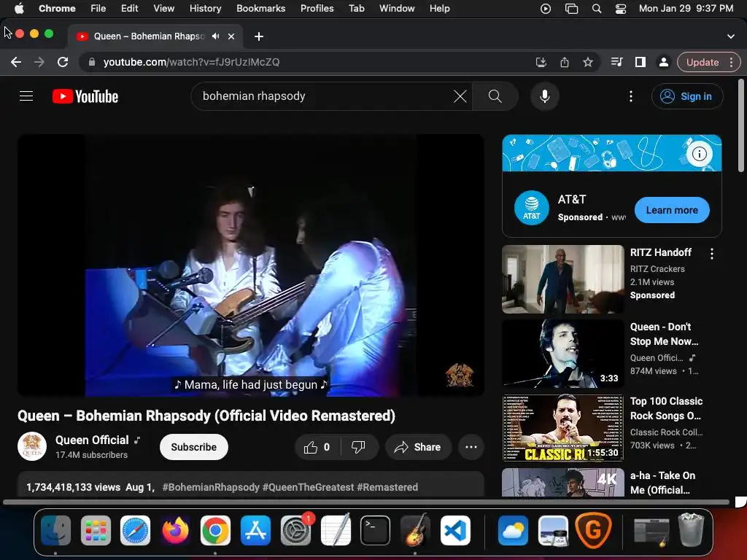Click the horizontal scrollbar at bottom
Image resolution: width=747 pixels, height=560 pixels.
coord(366,502)
